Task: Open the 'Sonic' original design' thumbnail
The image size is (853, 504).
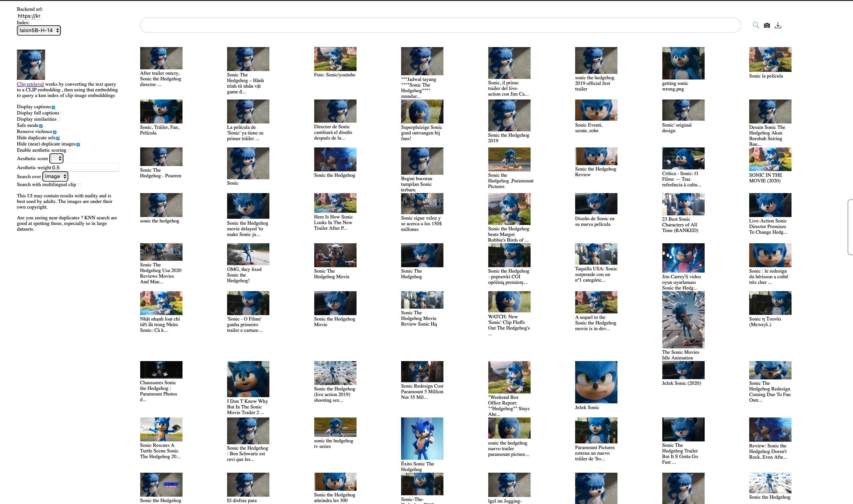Action: tap(683, 110)
